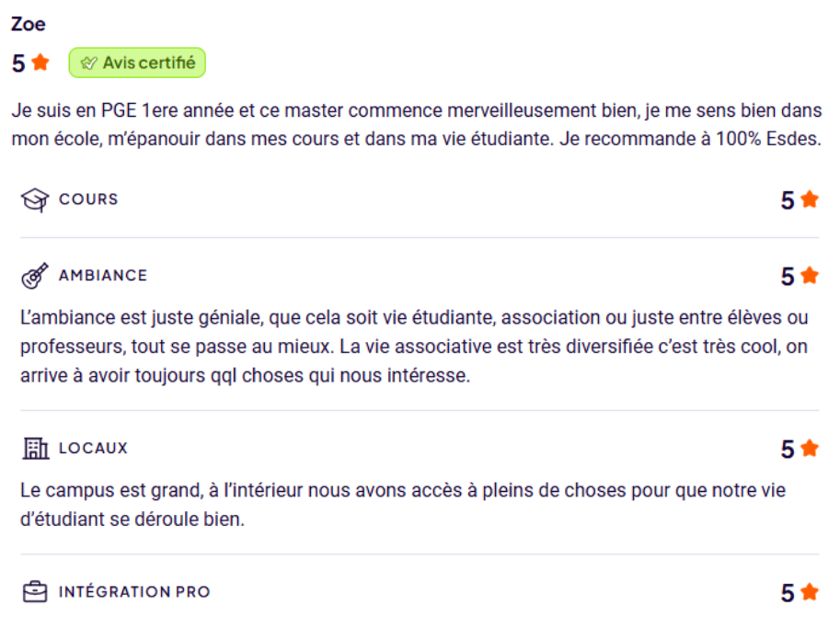Click the Ambiance comment about vie associative

click(x=414, y=348)
